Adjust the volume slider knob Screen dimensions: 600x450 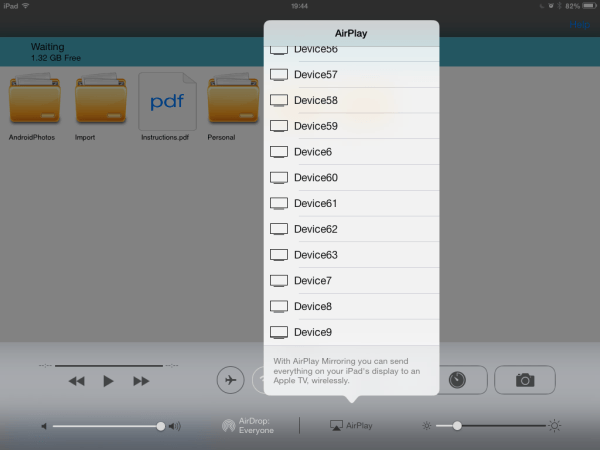(161, 426)
